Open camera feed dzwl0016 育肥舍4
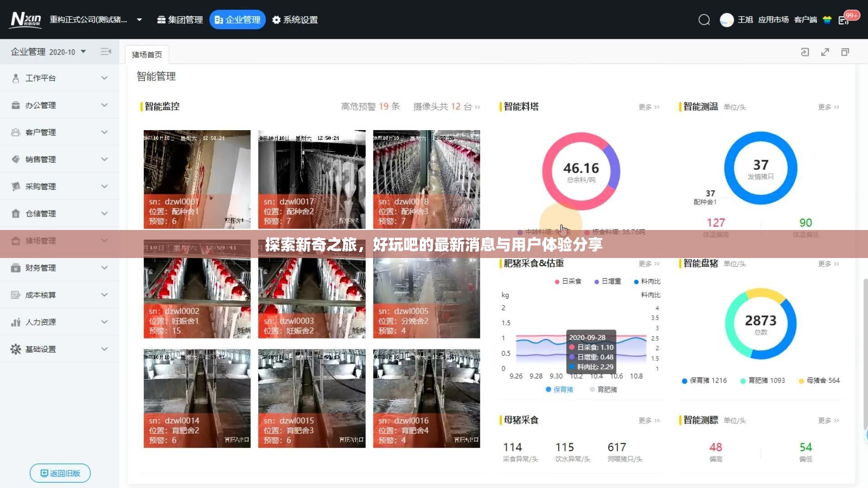Screen dimensions: 868x488 coord(426,399)
